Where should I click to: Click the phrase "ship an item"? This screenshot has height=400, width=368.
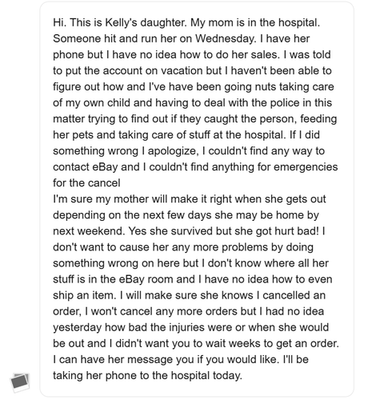(83, 295)
